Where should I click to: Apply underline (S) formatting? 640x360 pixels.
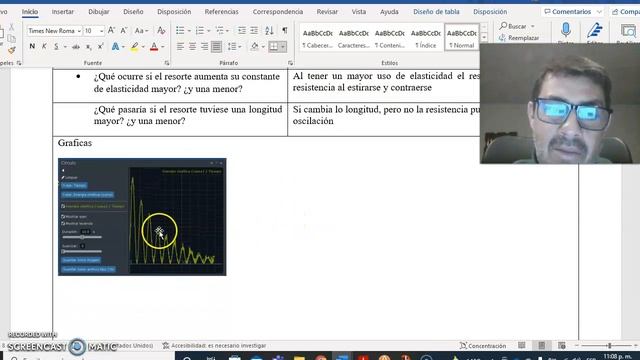(x=56, y=47)
